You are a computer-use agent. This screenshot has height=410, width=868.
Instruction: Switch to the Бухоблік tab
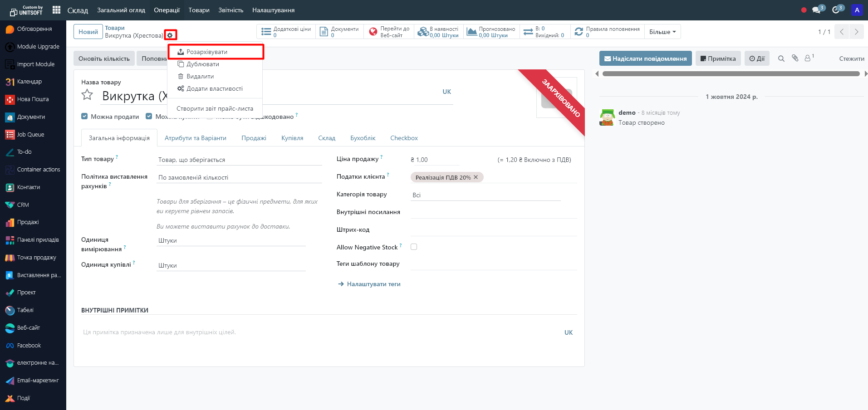point(363,138)
